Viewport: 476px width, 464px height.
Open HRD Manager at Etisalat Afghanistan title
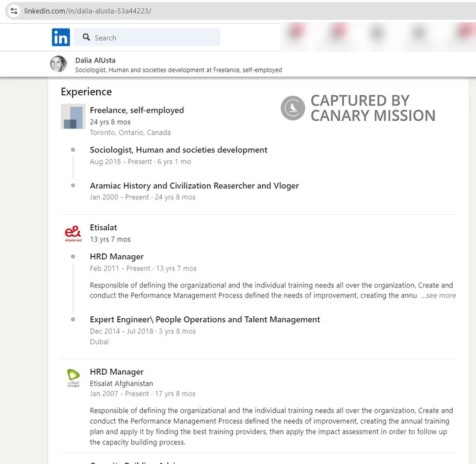pyautogui.click(x=117, y=372)
